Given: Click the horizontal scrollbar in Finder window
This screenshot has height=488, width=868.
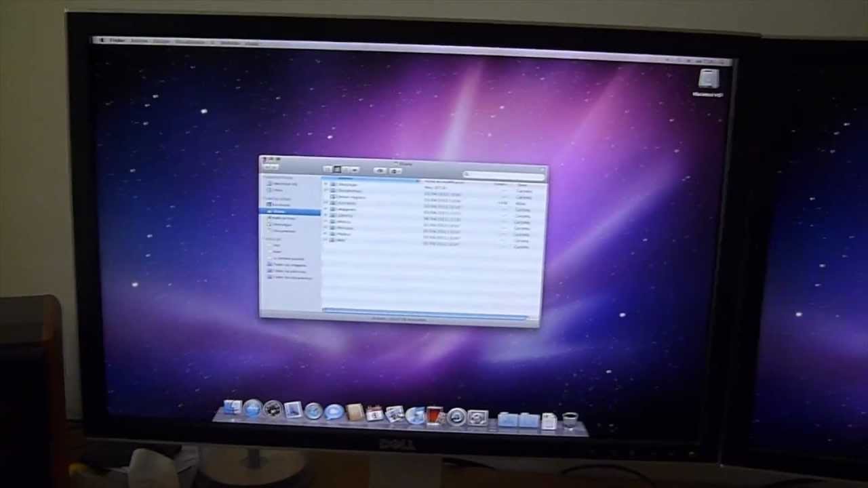Looking at the screenshot, I should [425, 312].
